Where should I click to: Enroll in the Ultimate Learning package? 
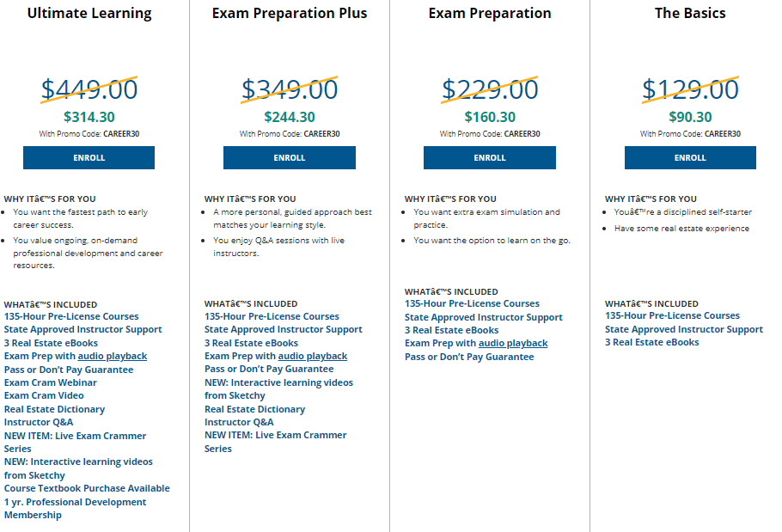coord(89,157)
